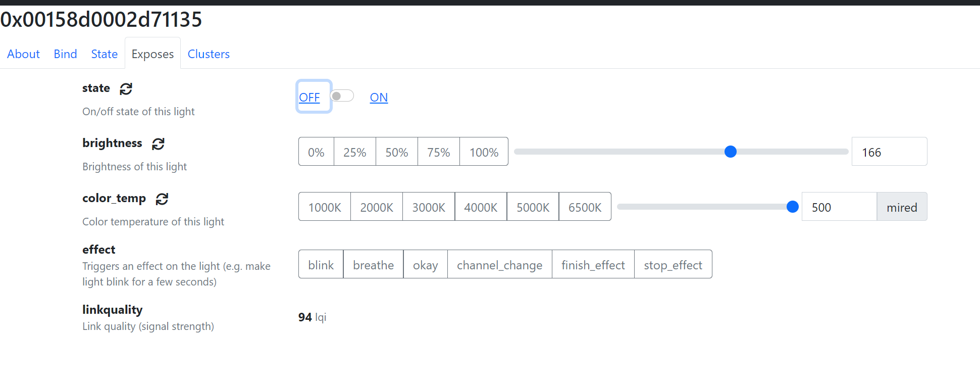Go to the State tab

click(104, 54)
